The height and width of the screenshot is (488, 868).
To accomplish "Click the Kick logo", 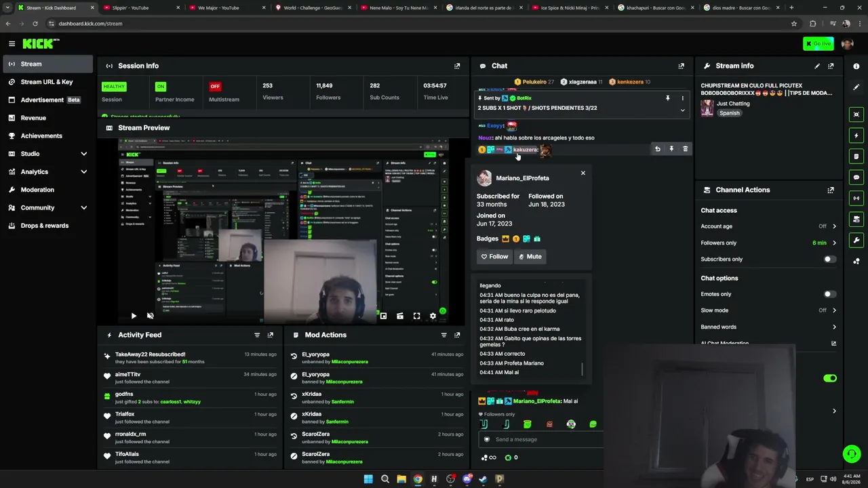I will click(x=41, y=43).
